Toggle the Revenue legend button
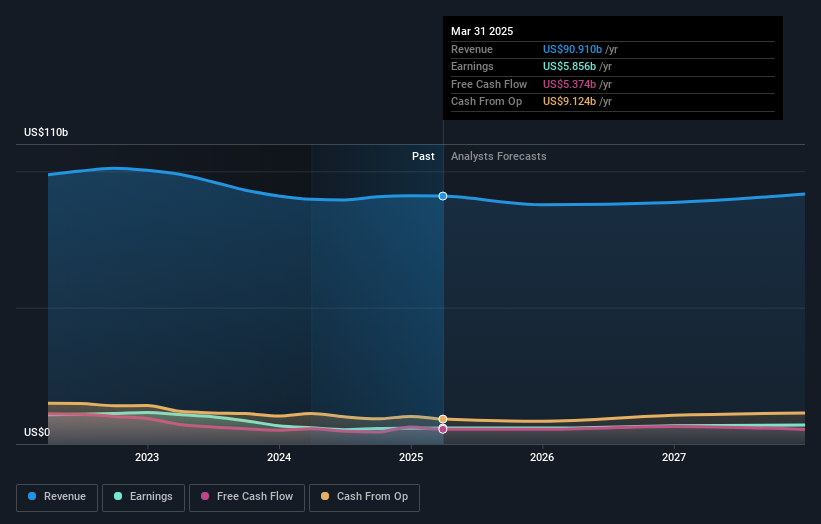 tap(57, 497)
